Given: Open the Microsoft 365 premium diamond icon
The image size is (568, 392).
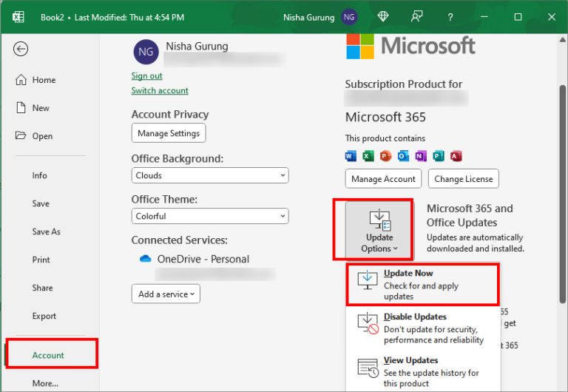Looking at the screenshot, I should point(383,17).
